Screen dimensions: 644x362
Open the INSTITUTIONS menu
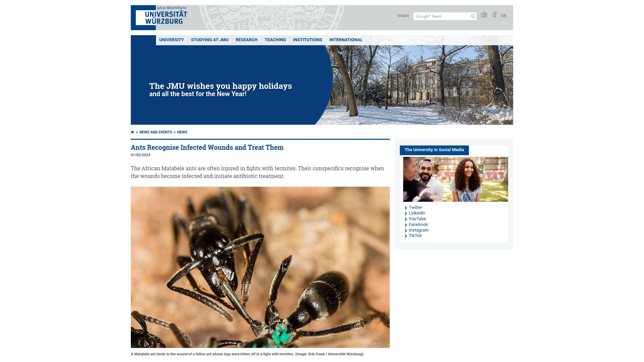tap(308, 40)
